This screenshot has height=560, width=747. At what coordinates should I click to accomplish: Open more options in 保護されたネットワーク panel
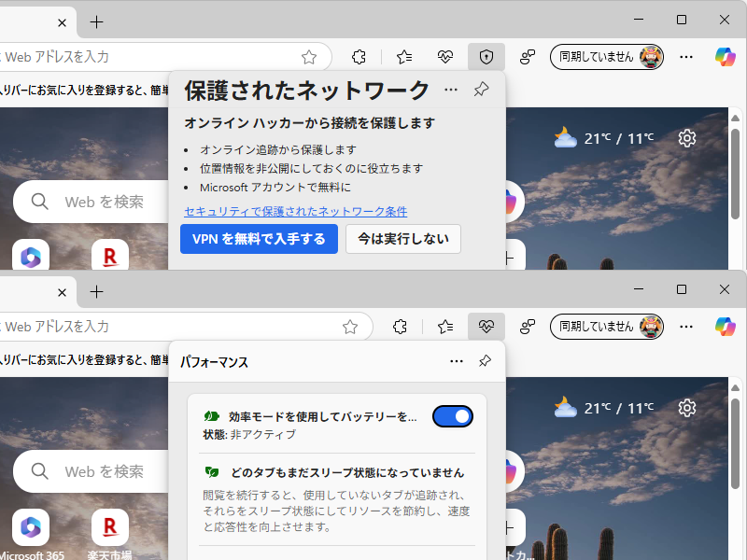tap(451, 90)
